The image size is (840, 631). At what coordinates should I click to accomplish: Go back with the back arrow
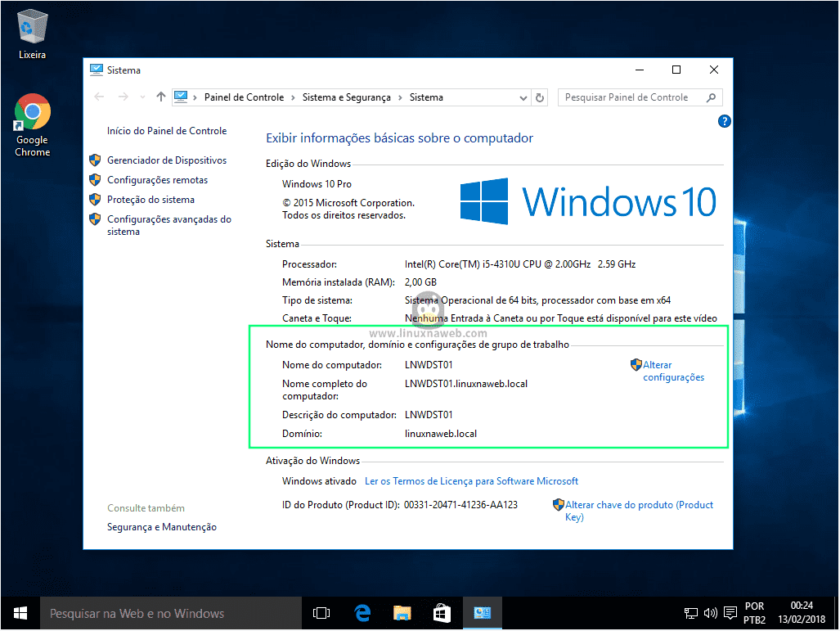click(x=99, y=97)
